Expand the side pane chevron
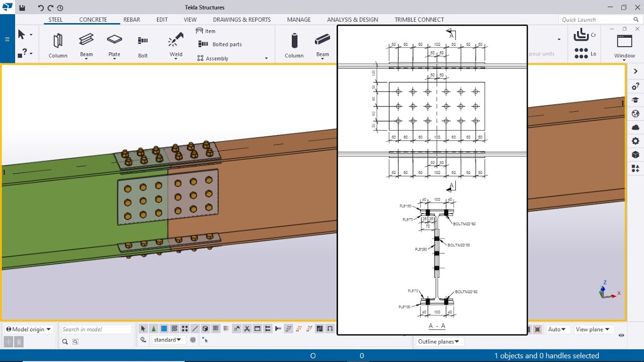Screen dimensions: 644x362 pyautogui.click(x=635, y=71)
